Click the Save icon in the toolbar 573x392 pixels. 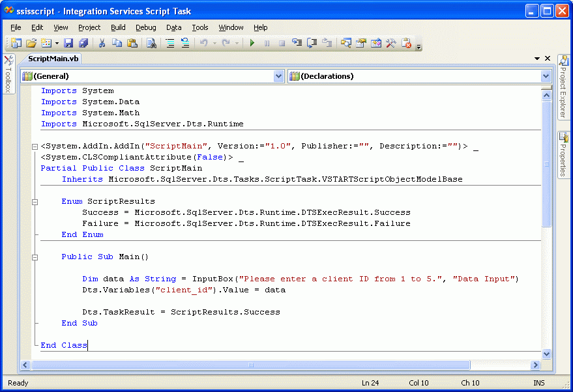pyautogui.click(x=68, y=44)
